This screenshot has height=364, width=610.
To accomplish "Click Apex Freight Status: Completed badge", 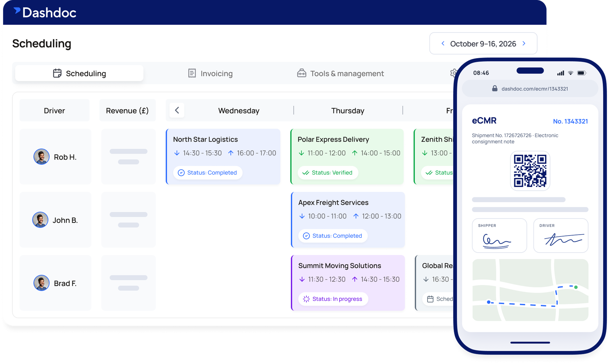I will click(333, 236).
